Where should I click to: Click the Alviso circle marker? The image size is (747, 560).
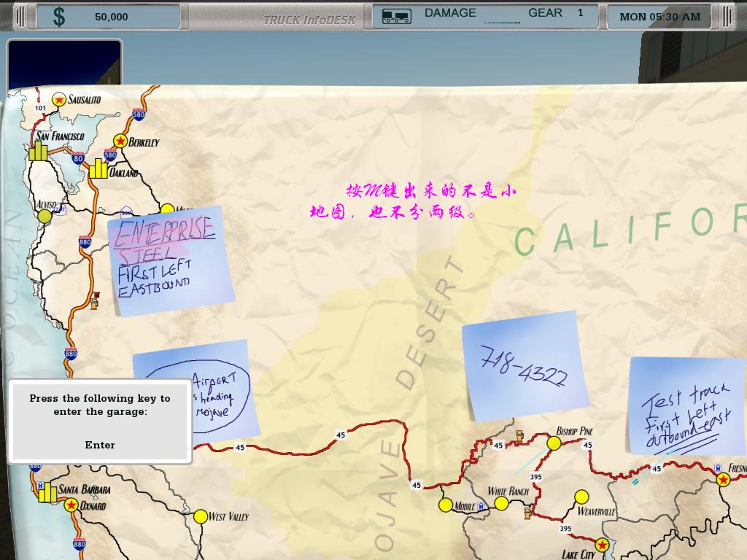point(44,217)
